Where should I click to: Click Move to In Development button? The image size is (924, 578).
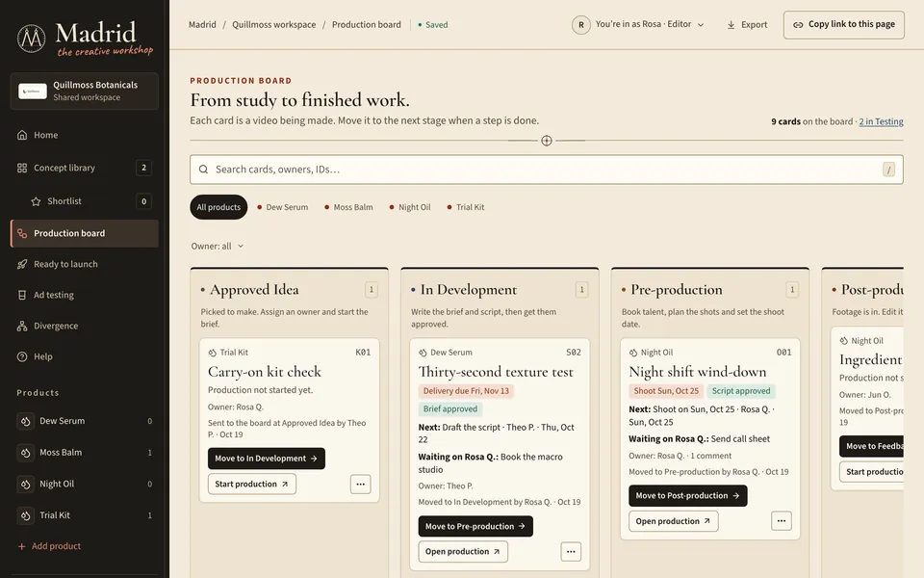point(267,459)
